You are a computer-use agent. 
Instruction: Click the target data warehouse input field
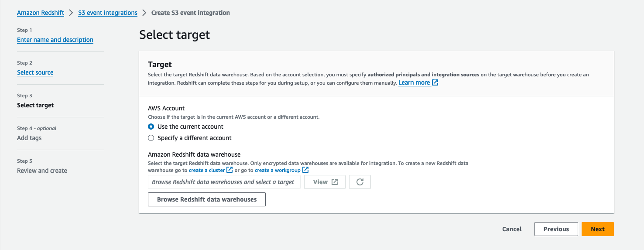coord(224,182)
